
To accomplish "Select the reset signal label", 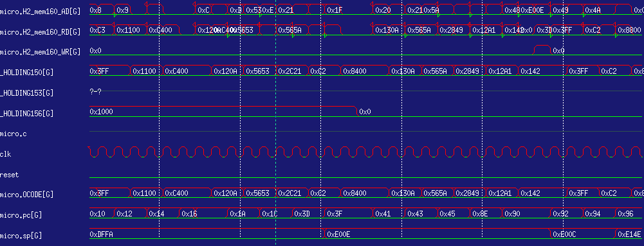I will pos(10,175).
